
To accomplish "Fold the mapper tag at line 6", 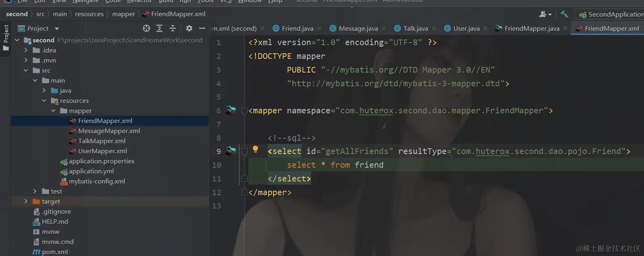I will [x=244, y=111].
